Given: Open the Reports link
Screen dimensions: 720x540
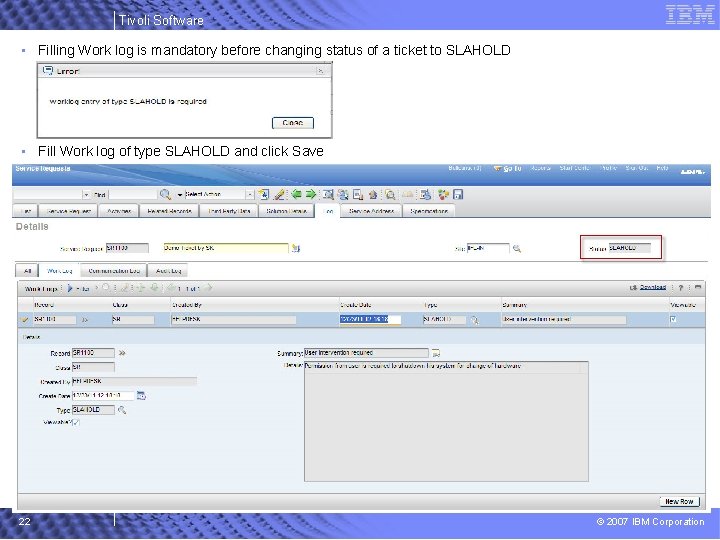Looking at the screenshot, I should pyautogui.click(x=540, y=168).
